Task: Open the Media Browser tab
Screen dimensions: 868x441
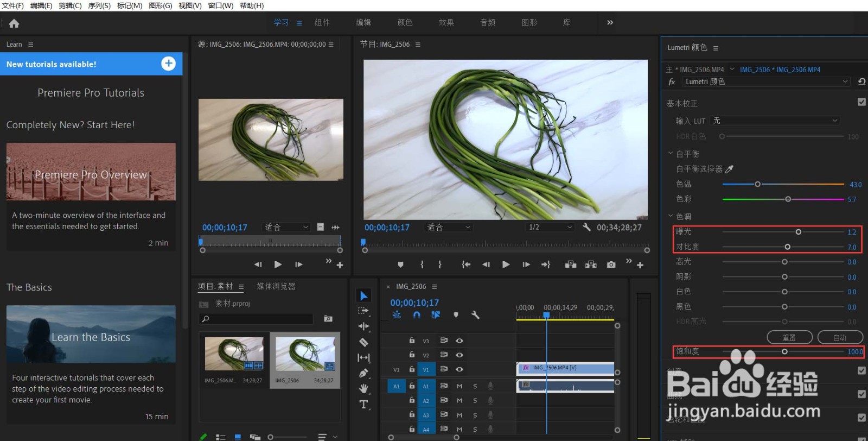Action: coord(276,286)
